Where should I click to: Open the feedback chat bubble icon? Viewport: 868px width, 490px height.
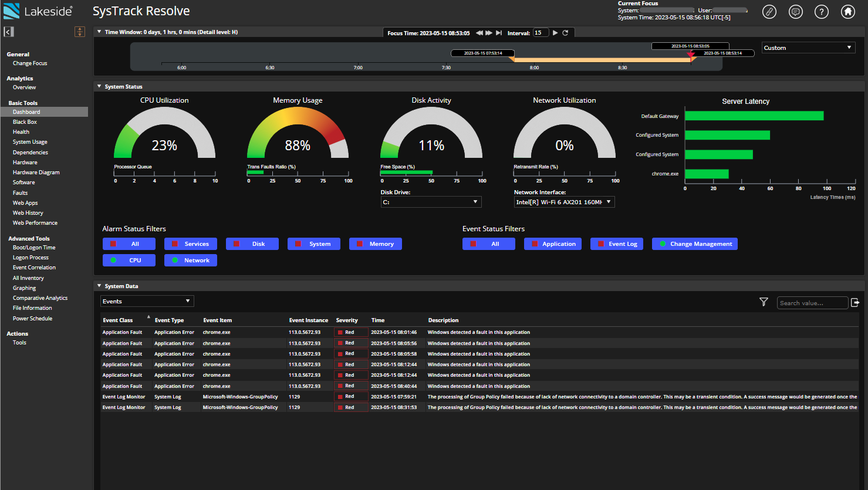pyautogui.click(x=795, y=12)
